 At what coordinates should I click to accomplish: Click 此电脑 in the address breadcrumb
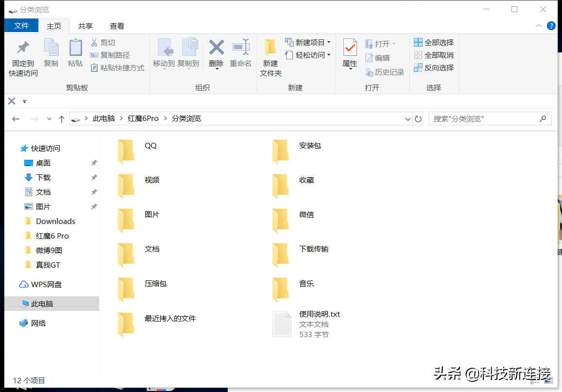click(x=103, y=119)
